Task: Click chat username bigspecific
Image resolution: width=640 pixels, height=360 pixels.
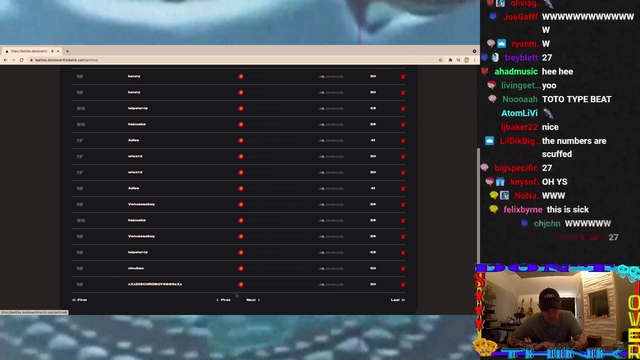Action: pos(516,168)
